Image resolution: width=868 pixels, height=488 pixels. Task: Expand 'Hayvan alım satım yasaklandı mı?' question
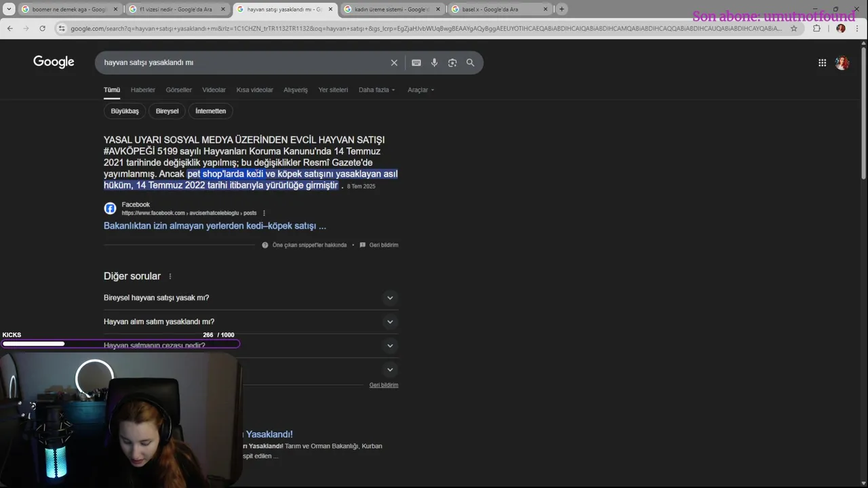click(x=251, y=321)
